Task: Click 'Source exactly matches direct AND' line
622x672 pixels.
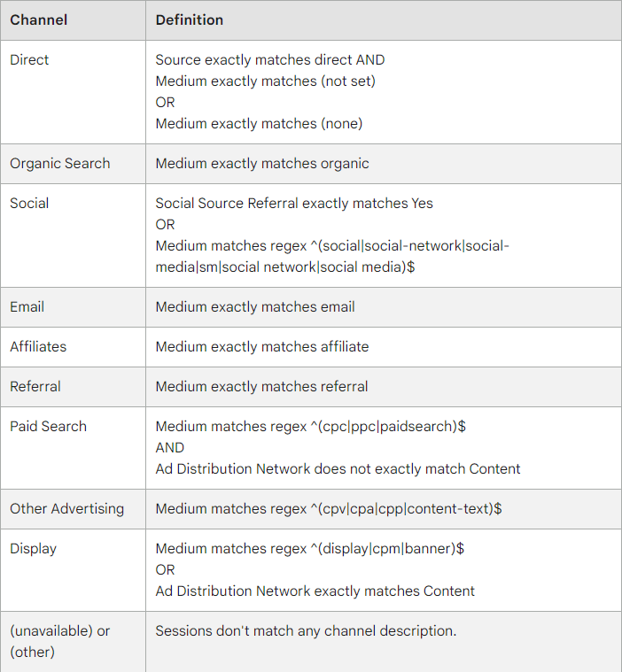Action: (x=269, y=60)
